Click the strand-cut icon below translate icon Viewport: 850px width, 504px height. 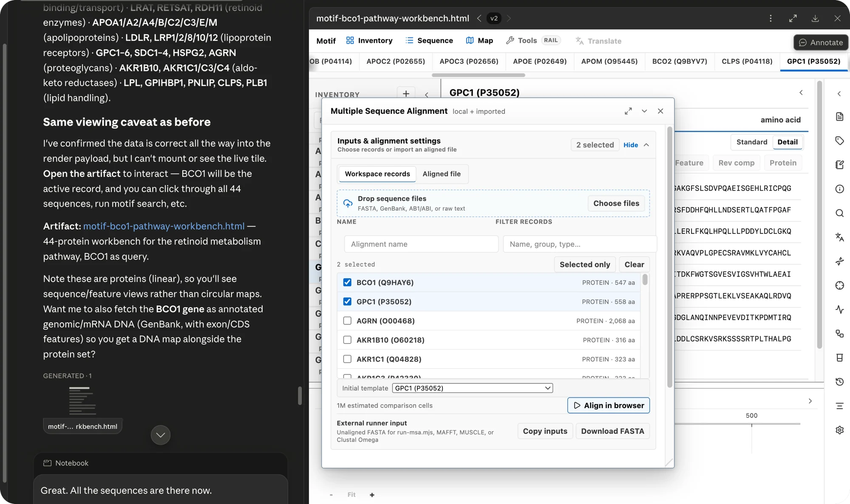[839, 261]
